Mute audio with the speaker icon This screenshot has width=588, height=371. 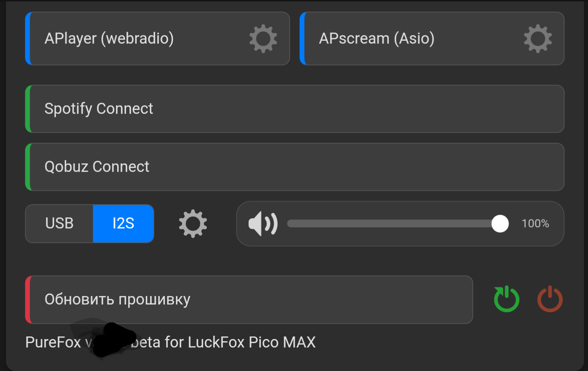point(263,224)
